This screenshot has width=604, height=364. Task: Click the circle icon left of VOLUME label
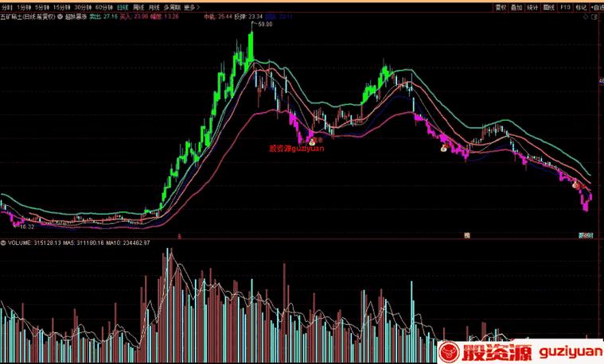(3, 242)
